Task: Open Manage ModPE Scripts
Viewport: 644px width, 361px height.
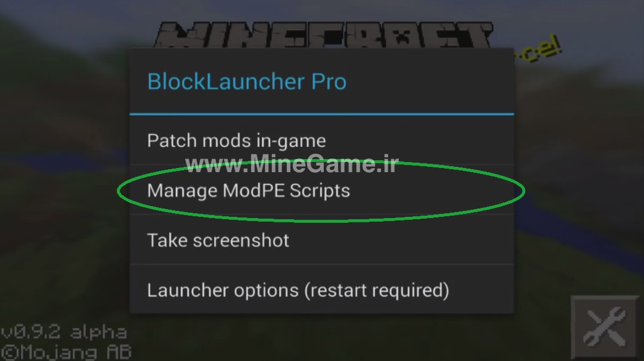Action: 321,191
